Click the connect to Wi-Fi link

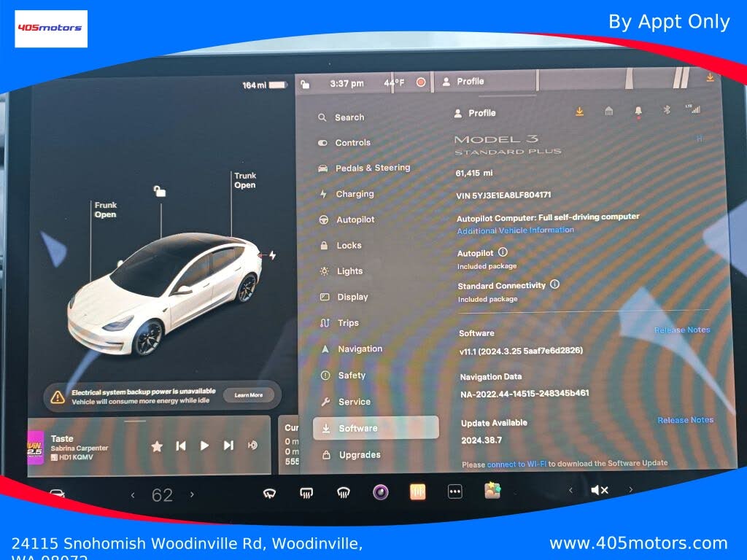pos(516,464)
